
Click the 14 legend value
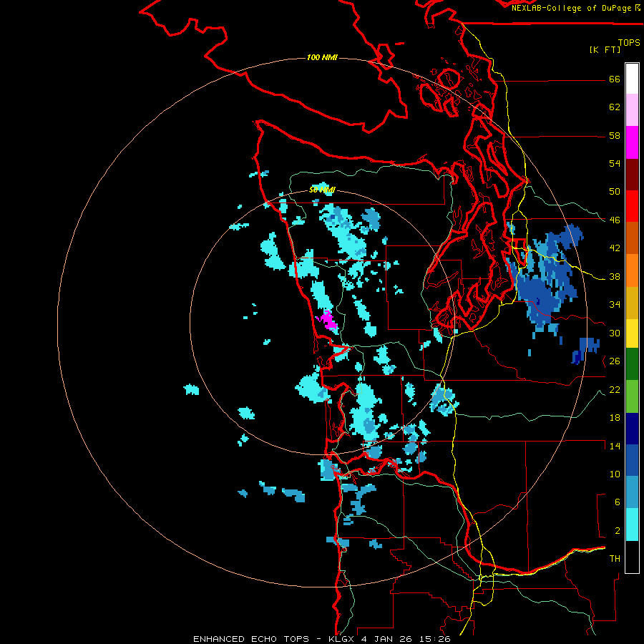pos(615,446)
